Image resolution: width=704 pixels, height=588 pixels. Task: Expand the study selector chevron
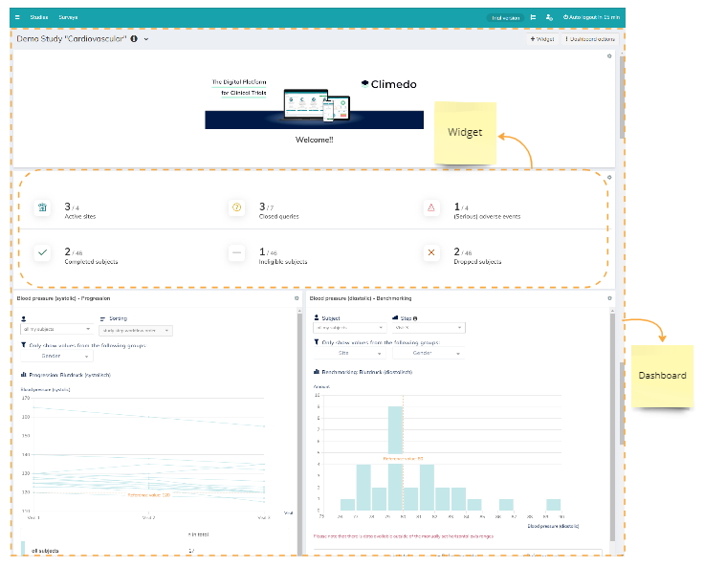pyautogui.click(x=146, y=39)
